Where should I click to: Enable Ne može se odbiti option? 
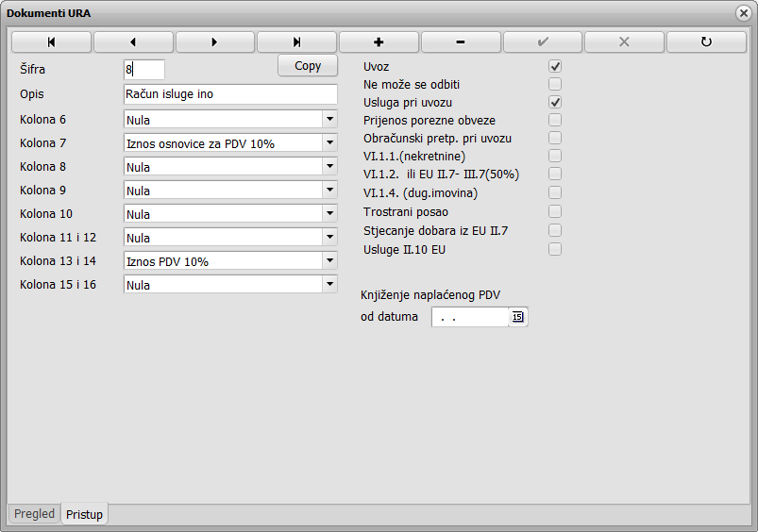point(555,85)
